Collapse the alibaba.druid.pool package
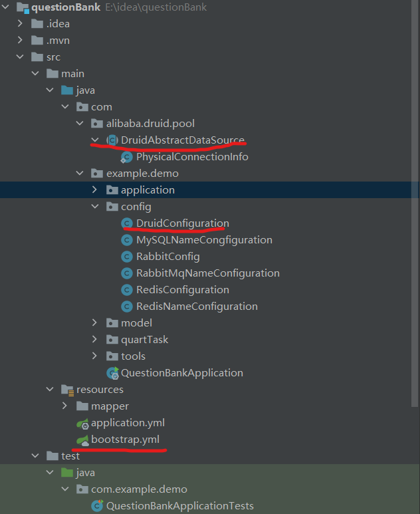Image resolution: width=420 pixels, height=514 pixels. click(x=80, y=123)
